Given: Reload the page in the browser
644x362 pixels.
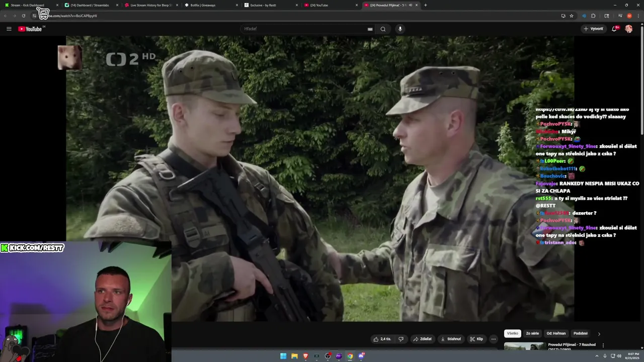Looking at the screenshot, I should [23, 16].
